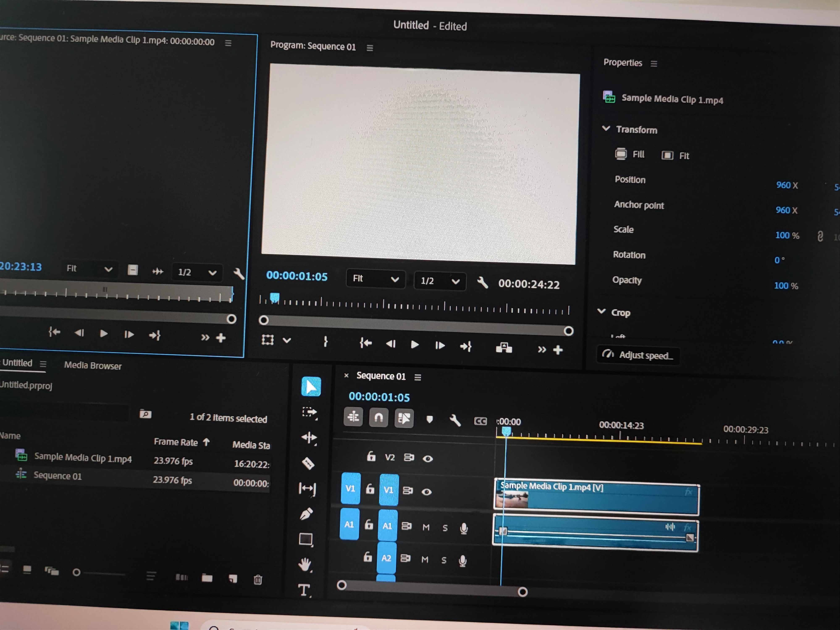Click the Fill transform button
The image size is (840, 630).
630,154
